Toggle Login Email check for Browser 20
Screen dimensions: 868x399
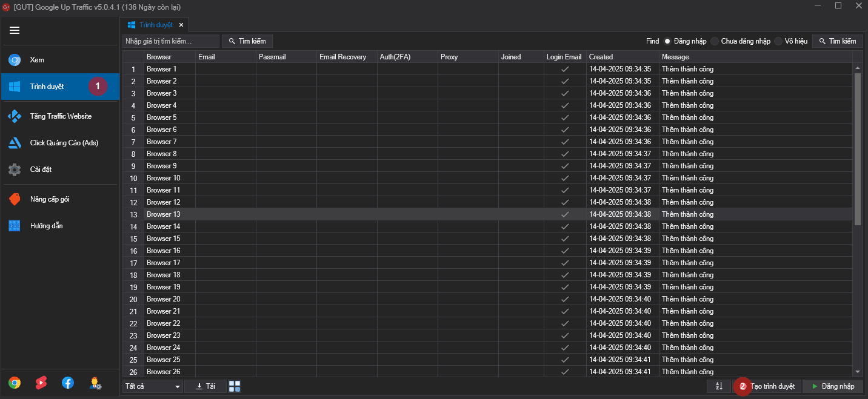click(x=565, y=299)
